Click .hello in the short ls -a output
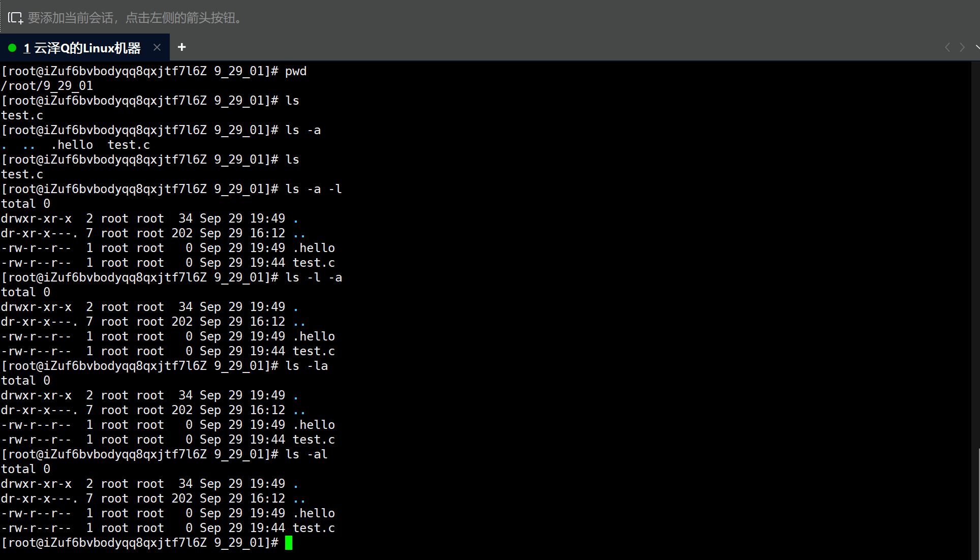980x560 pixels. pos(72,145)
